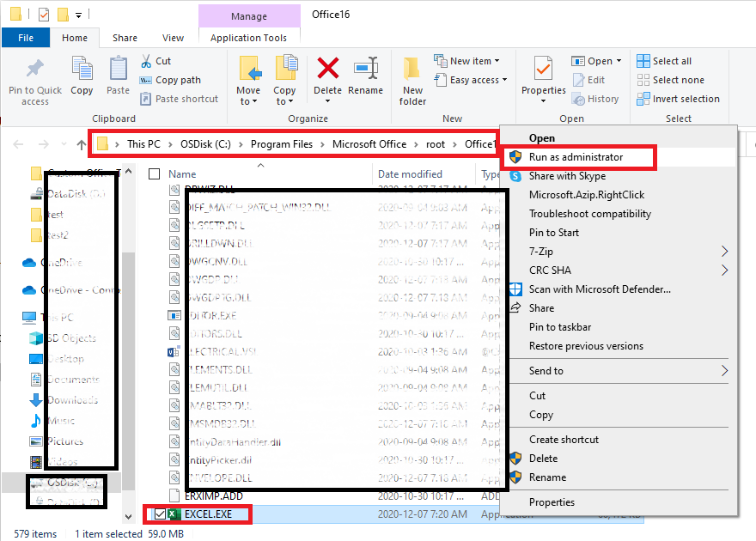Click navigation pane scrollbar up arrow

[128, 171]
